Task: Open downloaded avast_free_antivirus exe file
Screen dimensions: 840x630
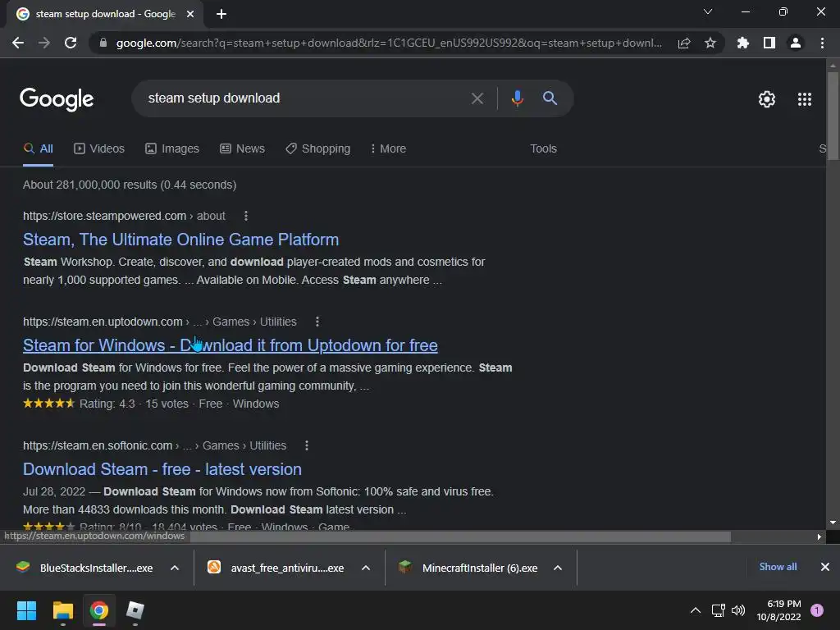Action: click(277, 568)
